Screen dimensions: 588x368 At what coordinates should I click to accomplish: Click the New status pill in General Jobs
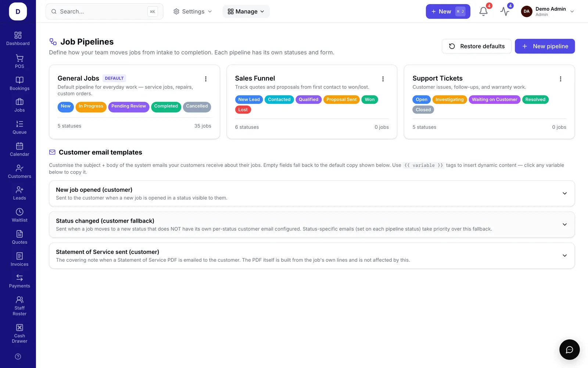pyautogui.click(x=65, y=106)
